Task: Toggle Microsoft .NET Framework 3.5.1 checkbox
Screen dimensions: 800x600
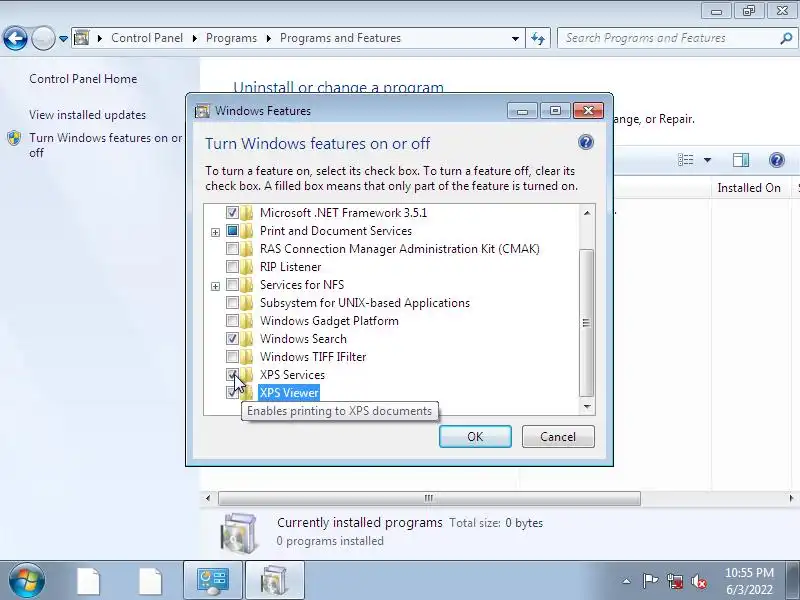Action: 232,212
